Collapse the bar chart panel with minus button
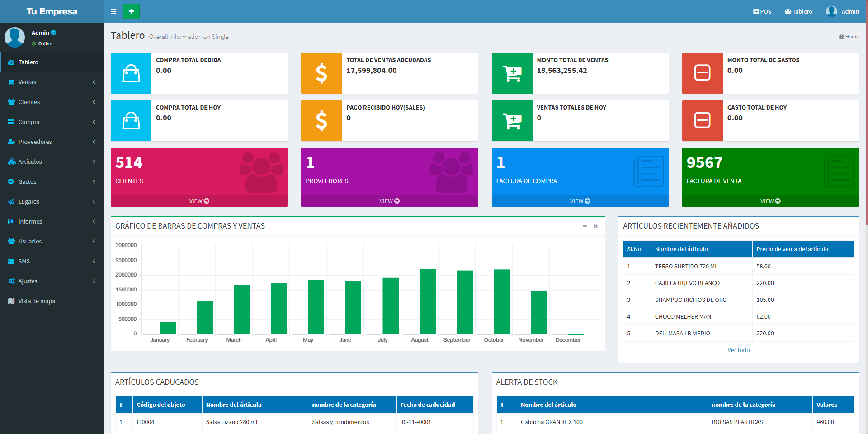Image resolution: width=868 pixels, height=434 pixels. tap(585, 226)
